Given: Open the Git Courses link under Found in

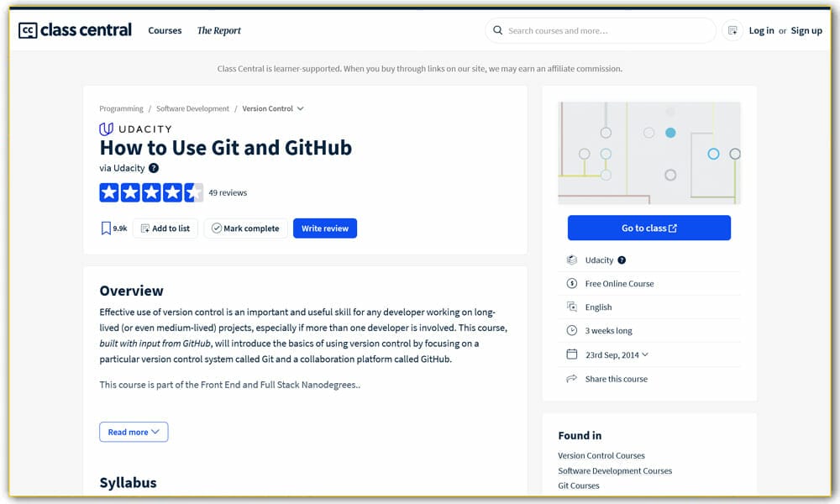Looking at the screenshot, I should coord(578,486).
